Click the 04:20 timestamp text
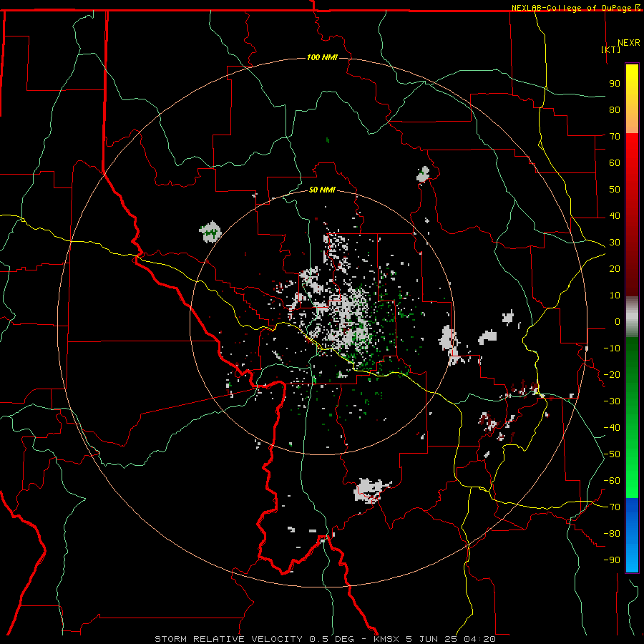Image resolution: width=644 pixels, height=644 pixels. point(479,639)
